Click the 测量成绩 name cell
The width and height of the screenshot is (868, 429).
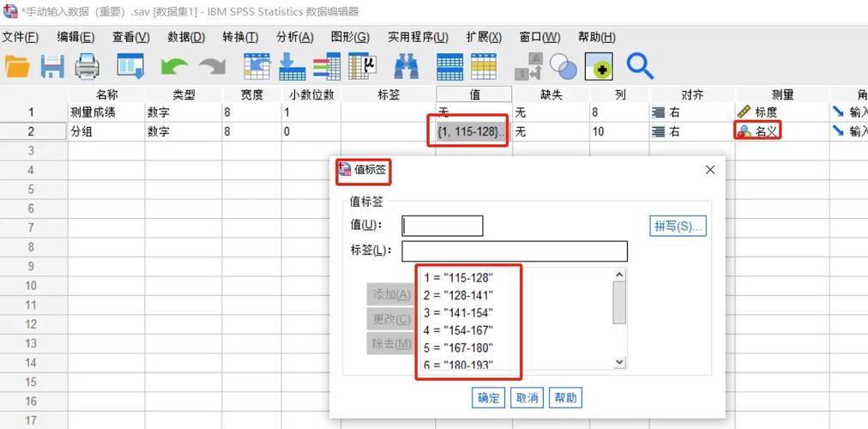point(106,113)
